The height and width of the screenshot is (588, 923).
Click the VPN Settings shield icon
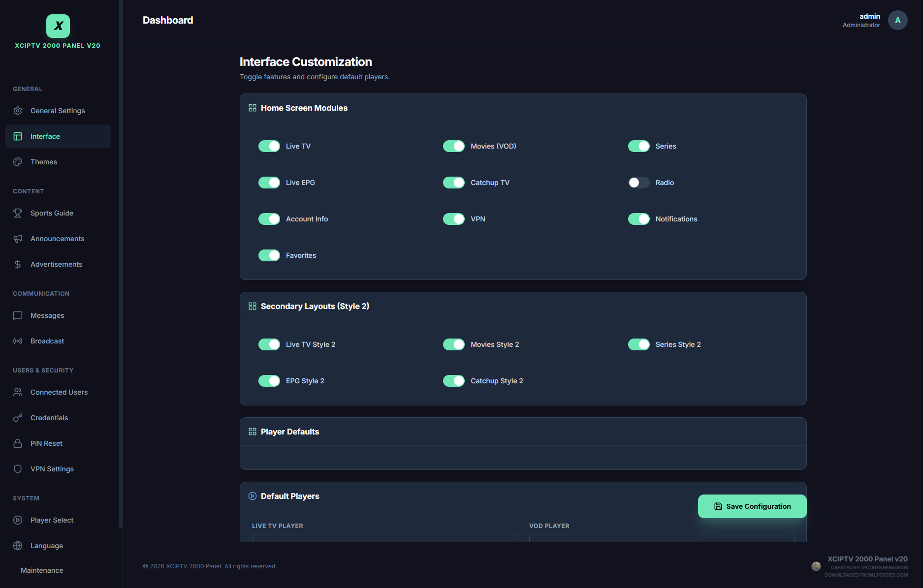point(18,469)
